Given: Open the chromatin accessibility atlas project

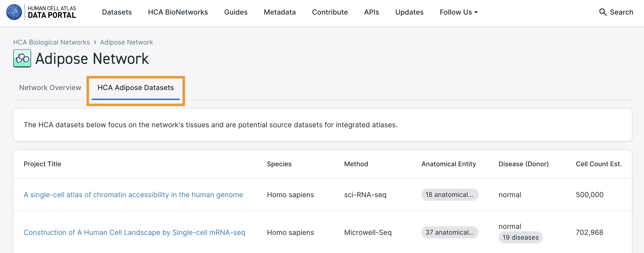Looking at the screenshot, I should pyautogui.click(x=133, y=195).
